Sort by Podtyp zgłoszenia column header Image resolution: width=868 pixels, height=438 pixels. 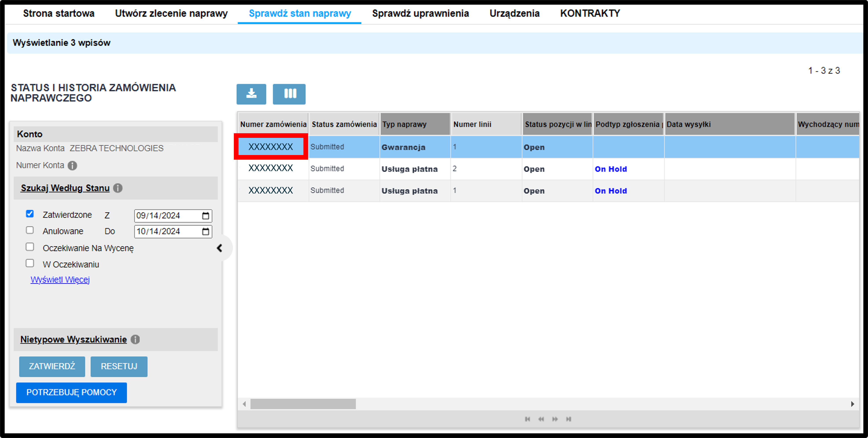pyautogui.click(x=628, y=124)
